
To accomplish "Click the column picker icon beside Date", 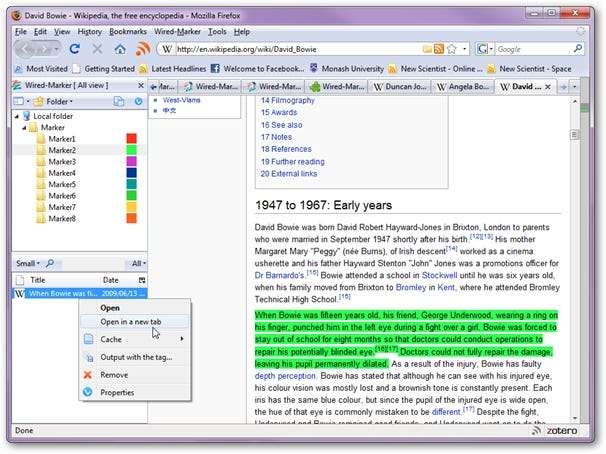I will click(x=141, y=280).
